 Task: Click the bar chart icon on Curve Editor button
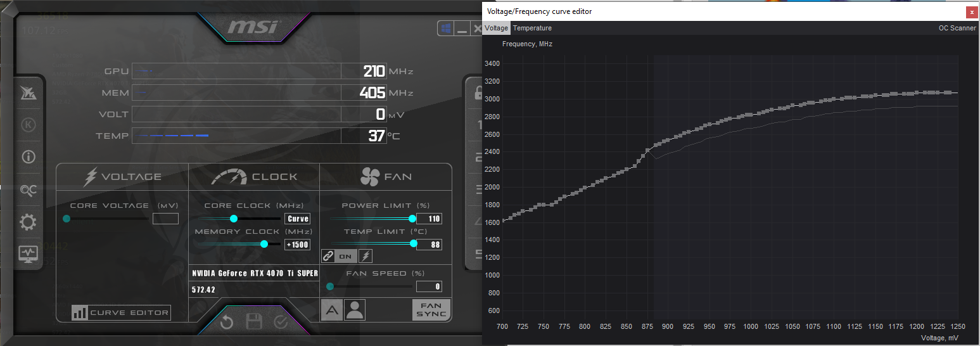(x=80, y=312)
